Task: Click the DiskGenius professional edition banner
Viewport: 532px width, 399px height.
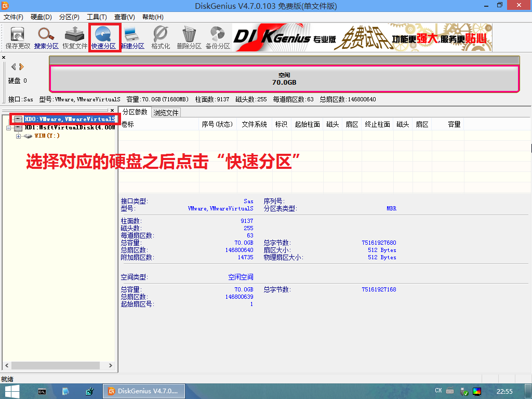Action: point(362,37)
